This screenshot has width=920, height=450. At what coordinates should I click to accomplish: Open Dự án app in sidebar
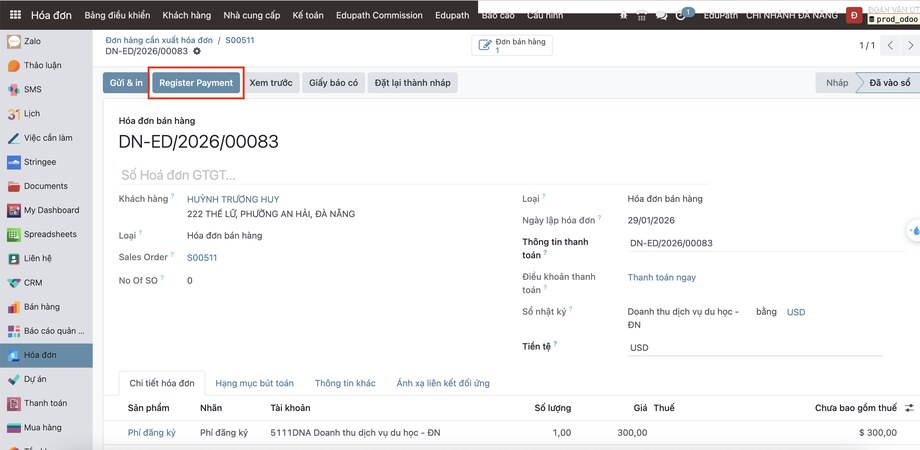(46, 379)
